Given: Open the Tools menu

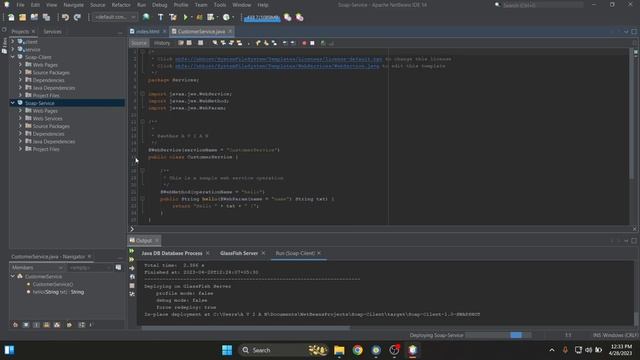Looking at the screenshot, I should [220, 5].
